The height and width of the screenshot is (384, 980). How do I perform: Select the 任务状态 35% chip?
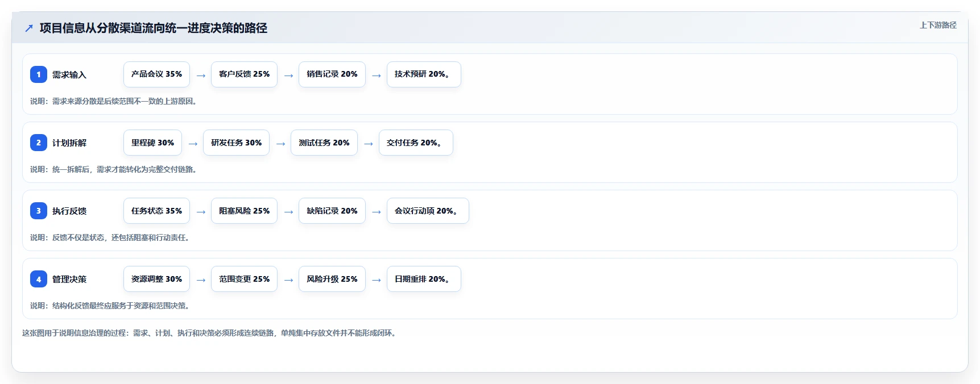click(x=156, y=211)
